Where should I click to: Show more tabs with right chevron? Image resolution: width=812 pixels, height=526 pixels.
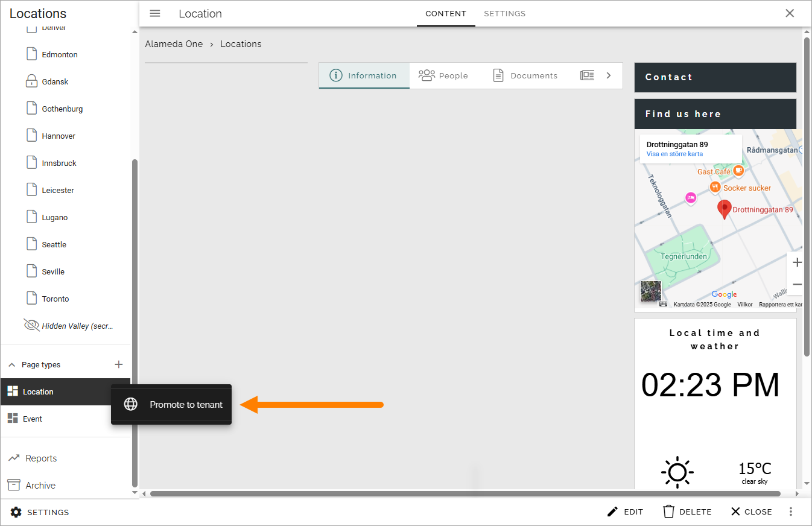(609, 75)
